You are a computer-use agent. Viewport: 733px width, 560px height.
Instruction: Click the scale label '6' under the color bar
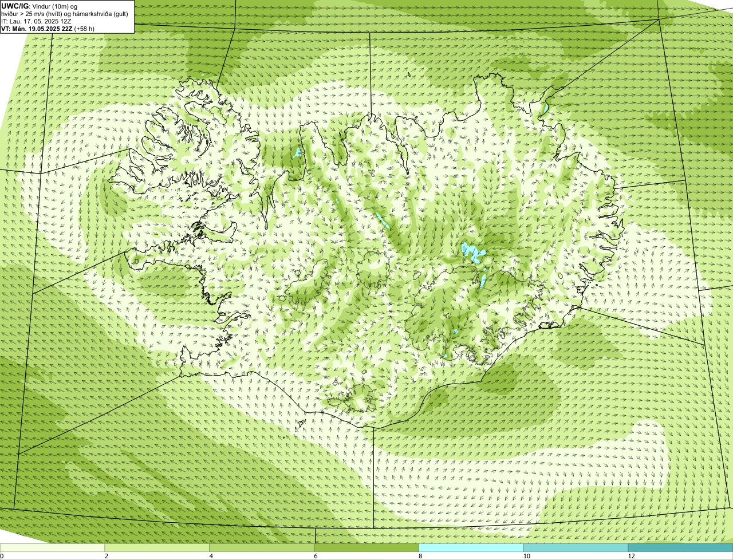(316, 556)
